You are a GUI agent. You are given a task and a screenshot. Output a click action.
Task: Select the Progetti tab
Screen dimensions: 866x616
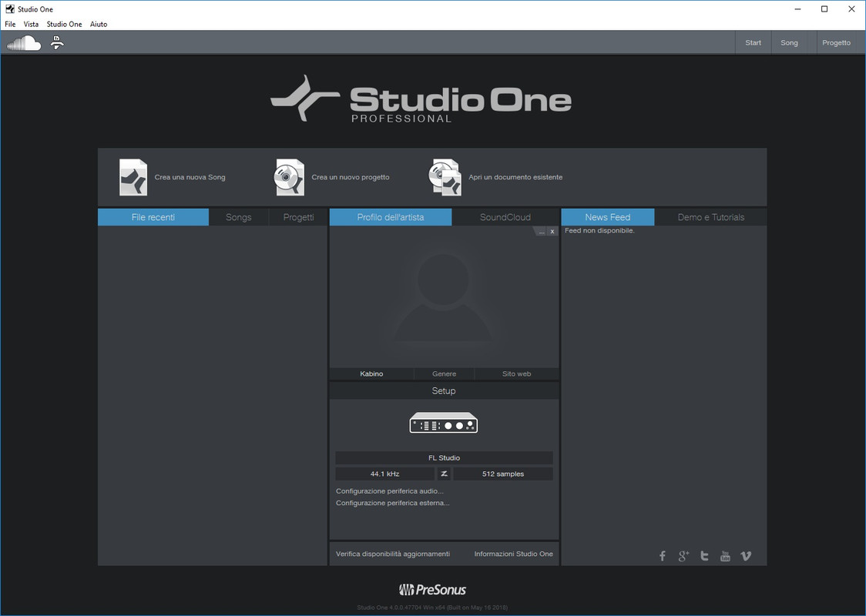tap(298, 217)
